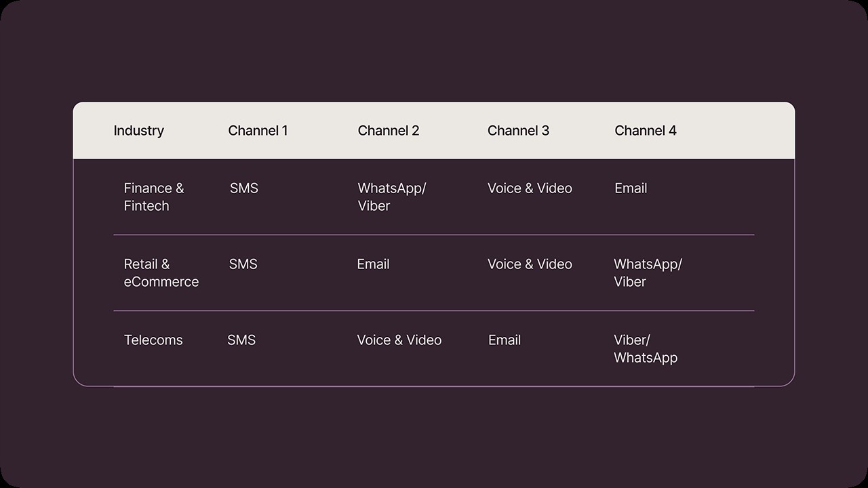Click the Channel 4 column header
The width and height of the screenshot is (868, 488).
(x=646, y=131)
